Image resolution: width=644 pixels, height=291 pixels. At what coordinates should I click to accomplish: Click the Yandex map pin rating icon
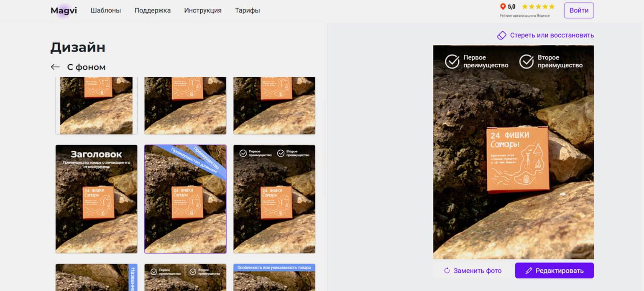[503, 7]
